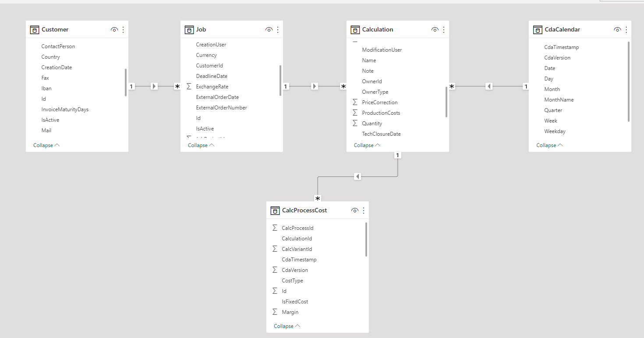Select Job-to-Calculation relationship direction arrow

(315, 86)
